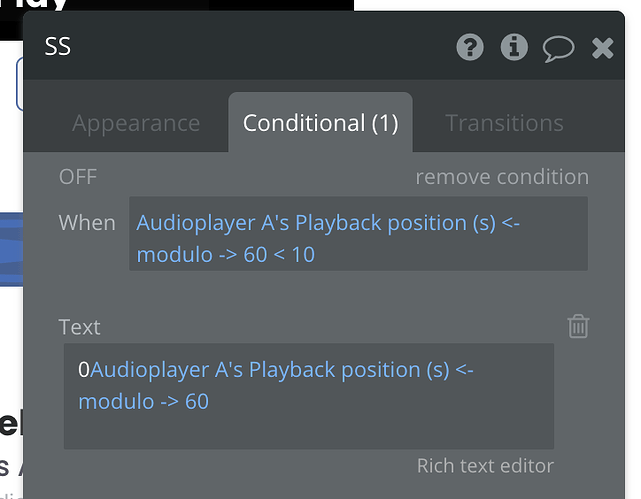This screenshot has height=499, width=641.
Task: Open the comment speech bubble icon
Action: point(558,47)
